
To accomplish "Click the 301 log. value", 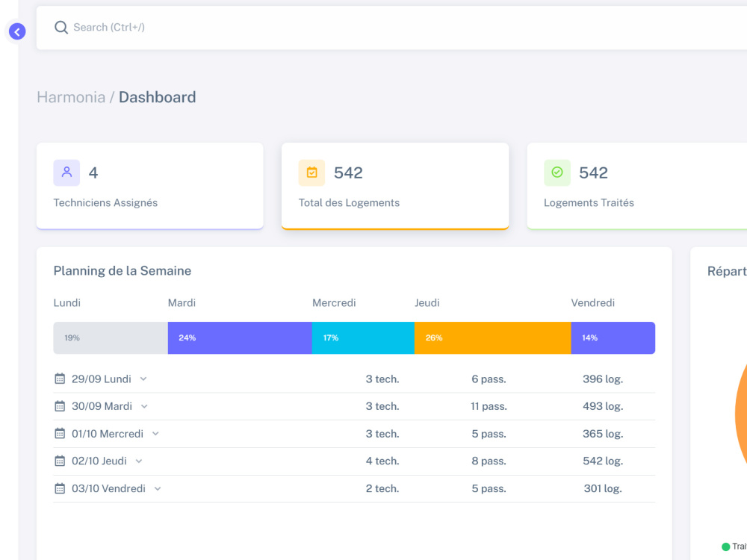I will coord(603,488).
